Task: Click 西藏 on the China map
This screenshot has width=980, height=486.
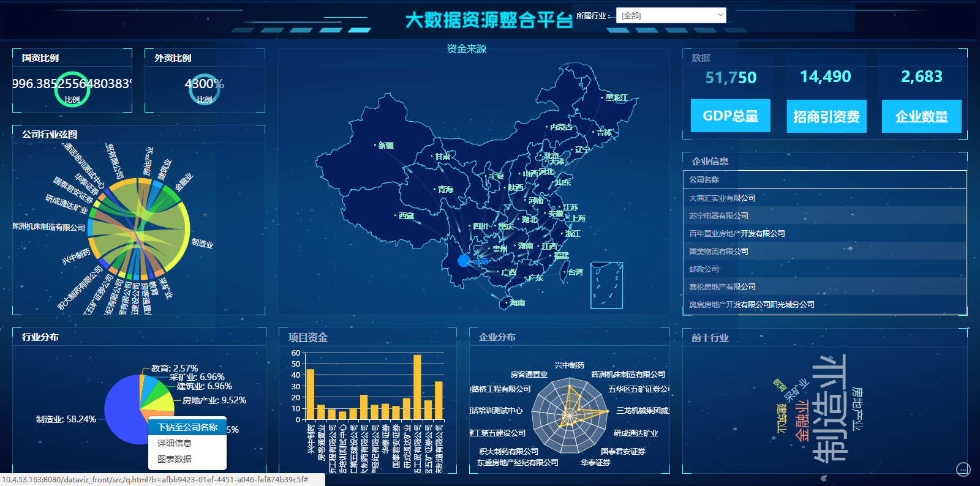Action: point(406,215)
